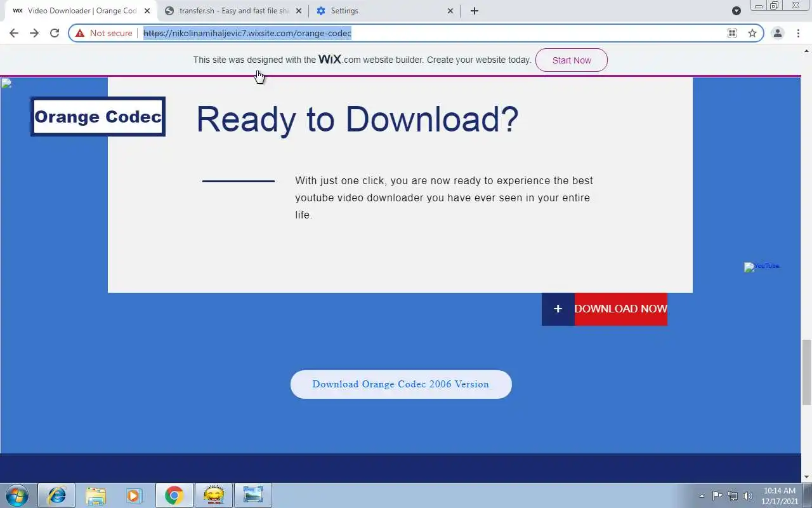This screenshot has width=812, height=508.
Task: Close the Settings tab
Action: click(x=450, y=11)
